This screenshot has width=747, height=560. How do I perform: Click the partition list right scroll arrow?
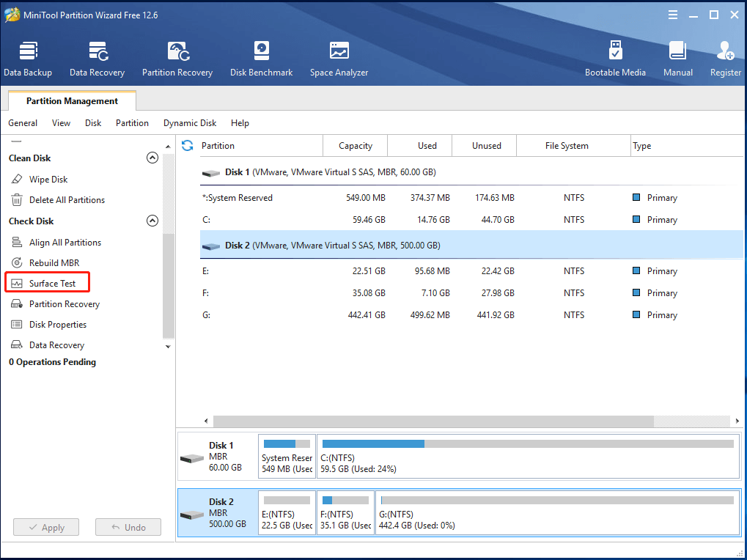737,421
